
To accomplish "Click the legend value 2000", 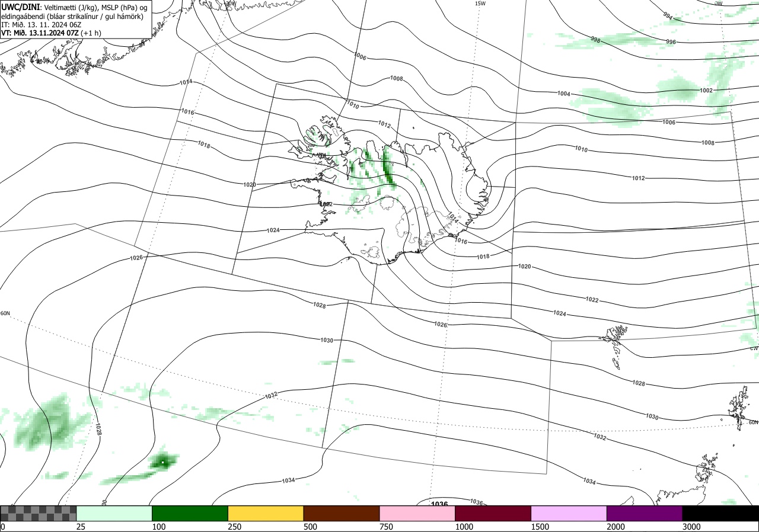I will pyautogui.click(x=616, y=527).
